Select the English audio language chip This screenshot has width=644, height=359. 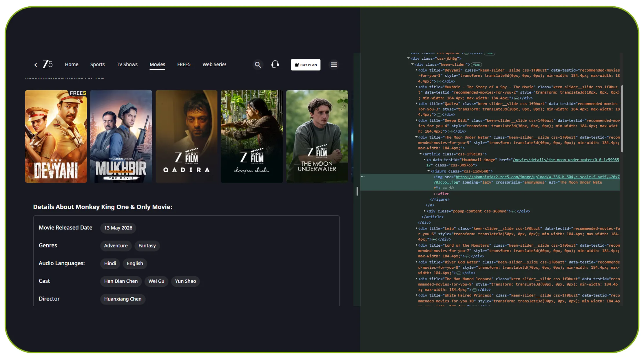135,263
